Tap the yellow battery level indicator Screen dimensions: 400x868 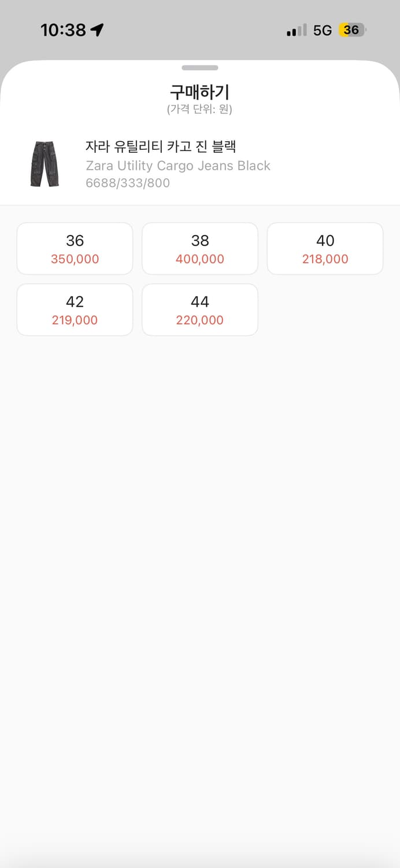(352, 30)
